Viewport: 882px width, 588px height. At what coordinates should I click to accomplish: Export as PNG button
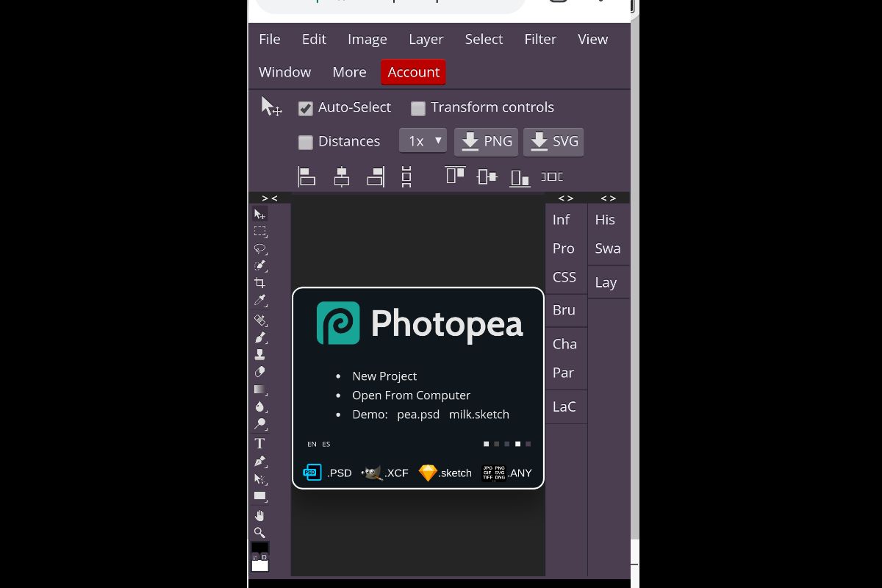tap(487, 142)
